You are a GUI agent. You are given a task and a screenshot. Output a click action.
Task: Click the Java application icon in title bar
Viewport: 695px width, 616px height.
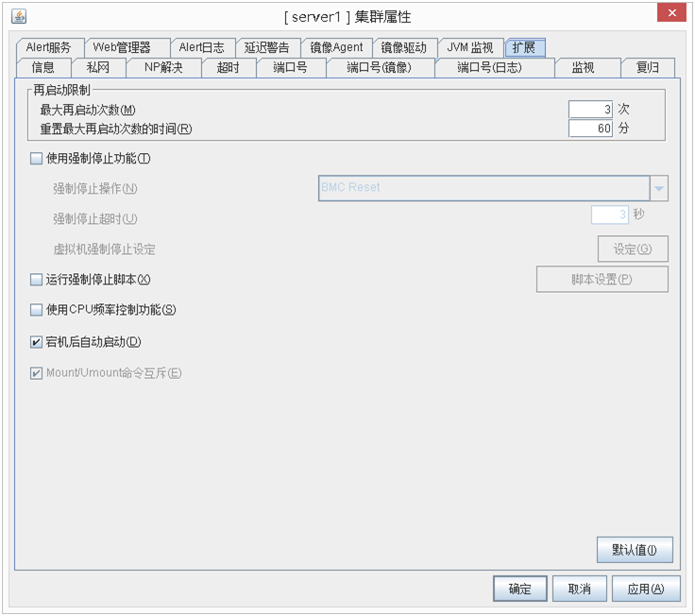click(19, 17)
